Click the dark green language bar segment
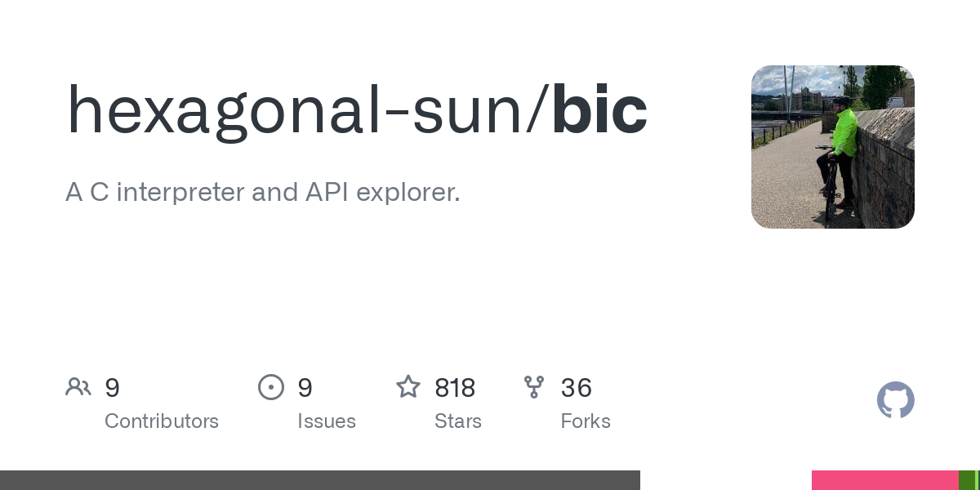This screenshot has height=490, width=980. [x=967, y=480]
